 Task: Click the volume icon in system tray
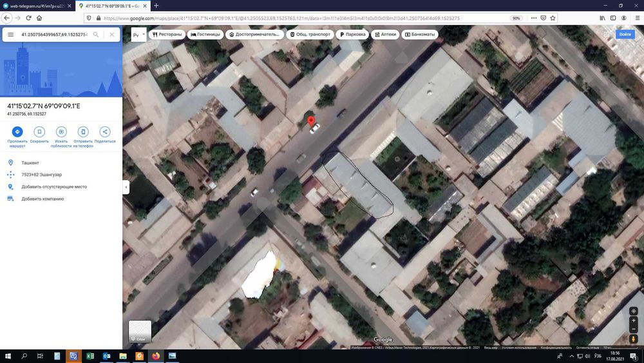tap(587, 356)
